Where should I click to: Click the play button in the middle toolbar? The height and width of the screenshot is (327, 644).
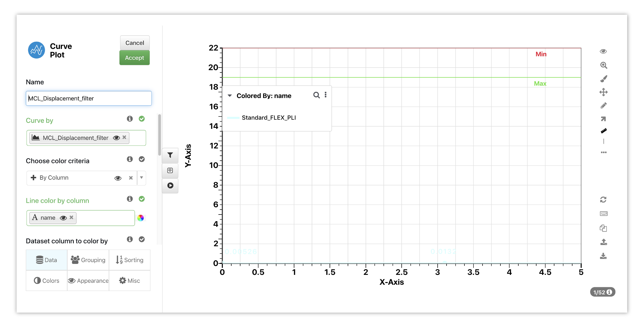coord(170,186)
